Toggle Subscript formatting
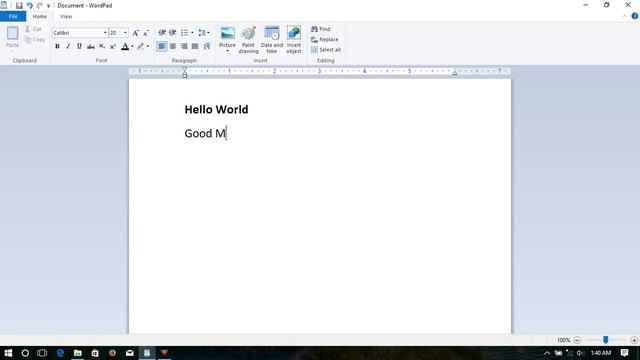This screenshot has height=360, width=640. pyautogui.click(x=102, y=46)
